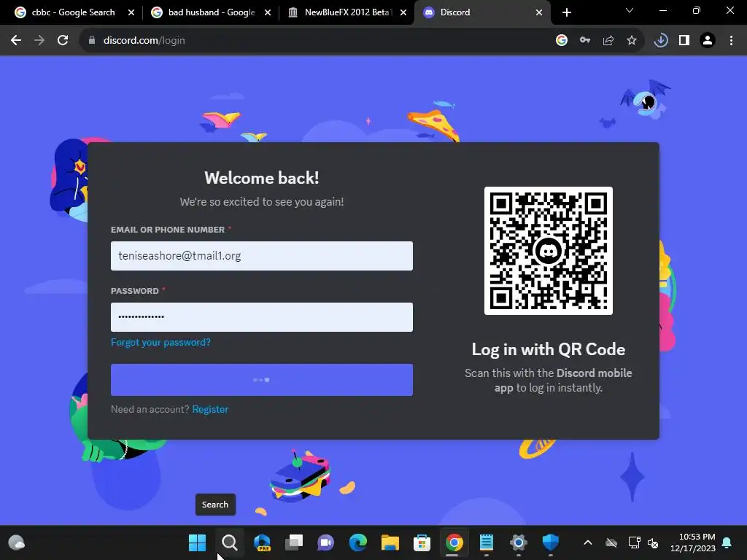747x560 pixels.
Task: Switch to NewBlueFX 2012 Beta tab
Action: tap(348, 12)
